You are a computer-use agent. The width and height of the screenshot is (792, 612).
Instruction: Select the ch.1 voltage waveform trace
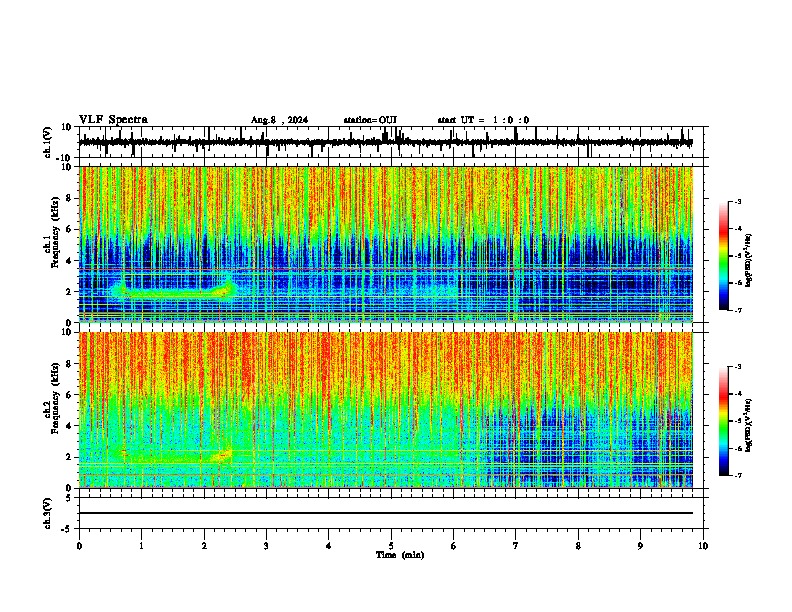385,142
